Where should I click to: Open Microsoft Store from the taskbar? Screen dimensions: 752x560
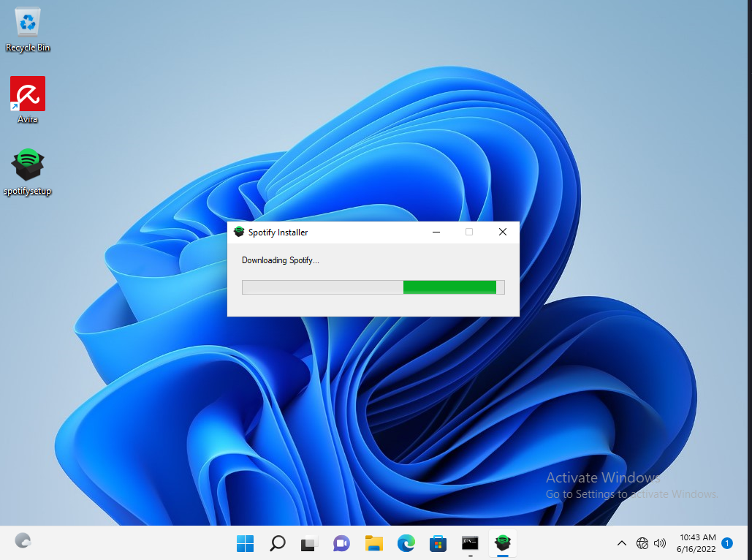[438, 543]
